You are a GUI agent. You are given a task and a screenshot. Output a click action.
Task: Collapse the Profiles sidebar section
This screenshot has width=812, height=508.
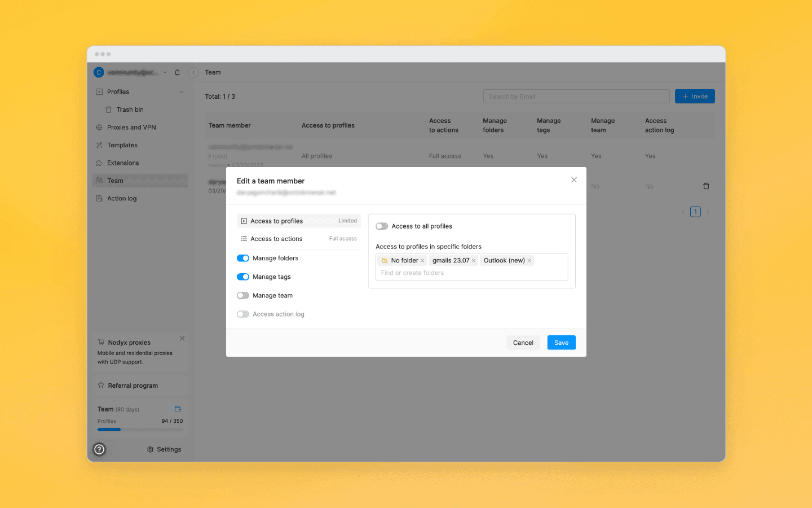[x=182, y=92]
